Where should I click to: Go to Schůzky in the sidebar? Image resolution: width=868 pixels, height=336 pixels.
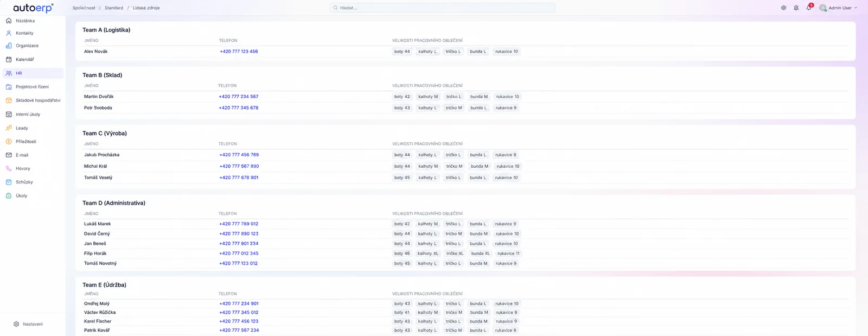click(24, 182)
